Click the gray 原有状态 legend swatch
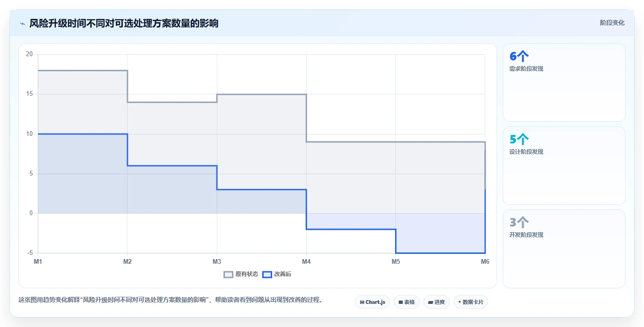Viewport: 644px width, 327px height. point(228,274)
